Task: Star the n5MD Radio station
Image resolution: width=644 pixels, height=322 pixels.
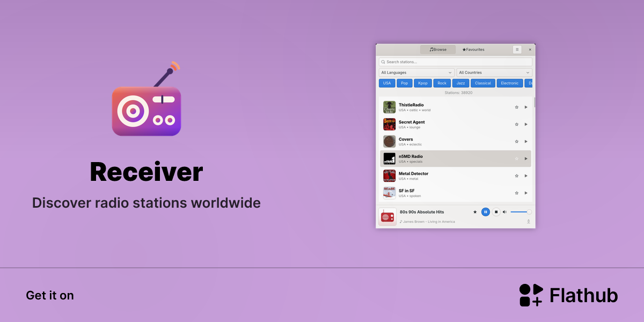Action: tap(517, 158)
